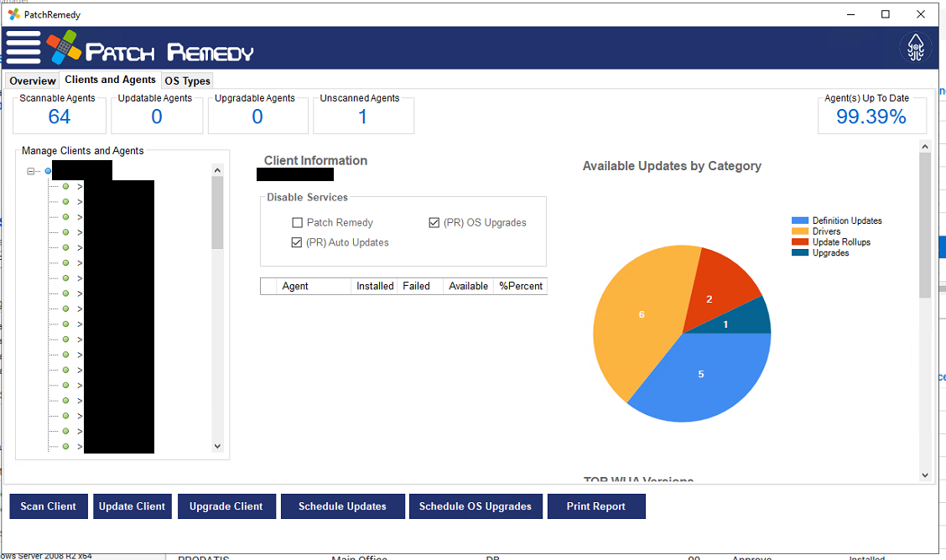
Task: Click the Scannable Agents count 64
Action: [x=59, y=117]
